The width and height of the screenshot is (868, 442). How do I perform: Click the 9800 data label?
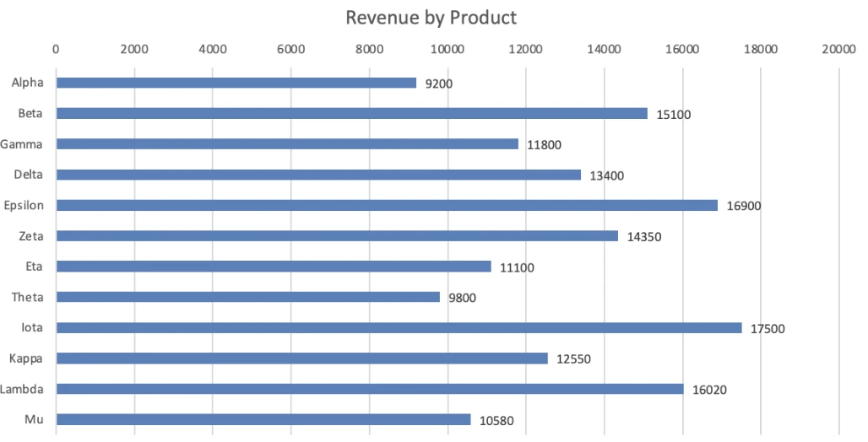(x=462, y=298)
